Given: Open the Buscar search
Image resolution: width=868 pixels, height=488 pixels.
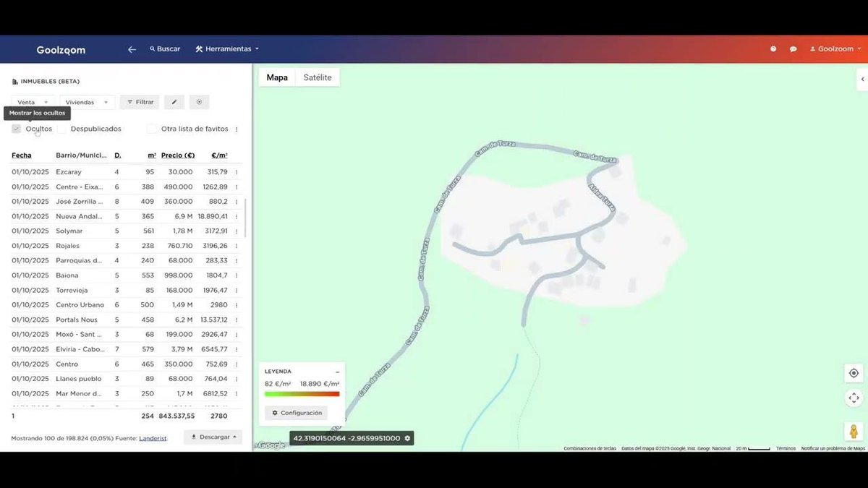Looking at the screenshot, I should 165,49.
